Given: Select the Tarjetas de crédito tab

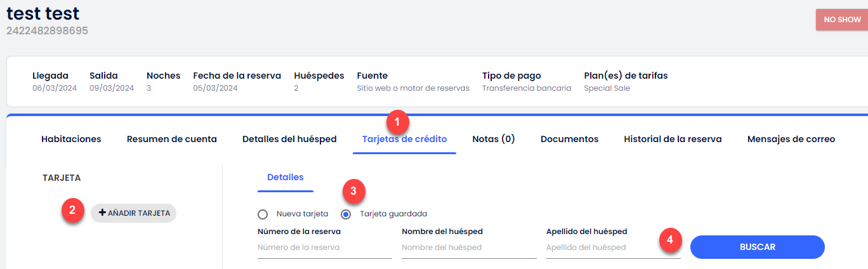Looking at the screenshot, I should coord(404,139).
